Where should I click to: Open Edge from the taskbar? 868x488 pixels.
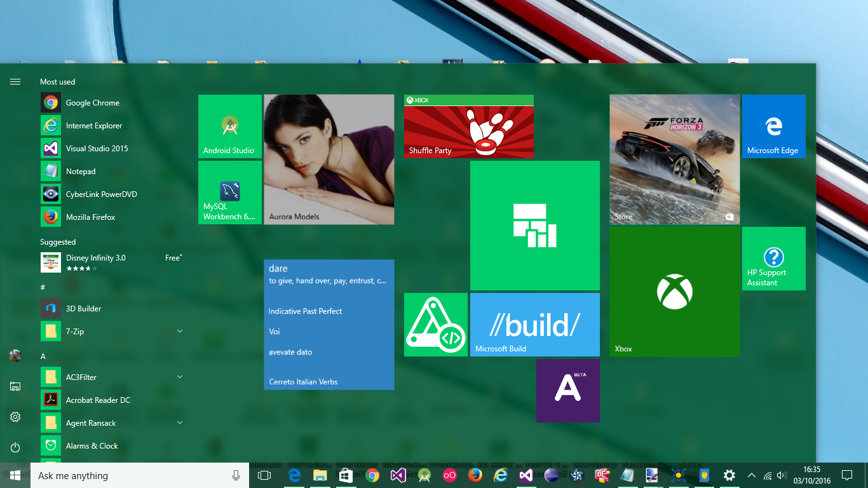(x=294, y=475)
